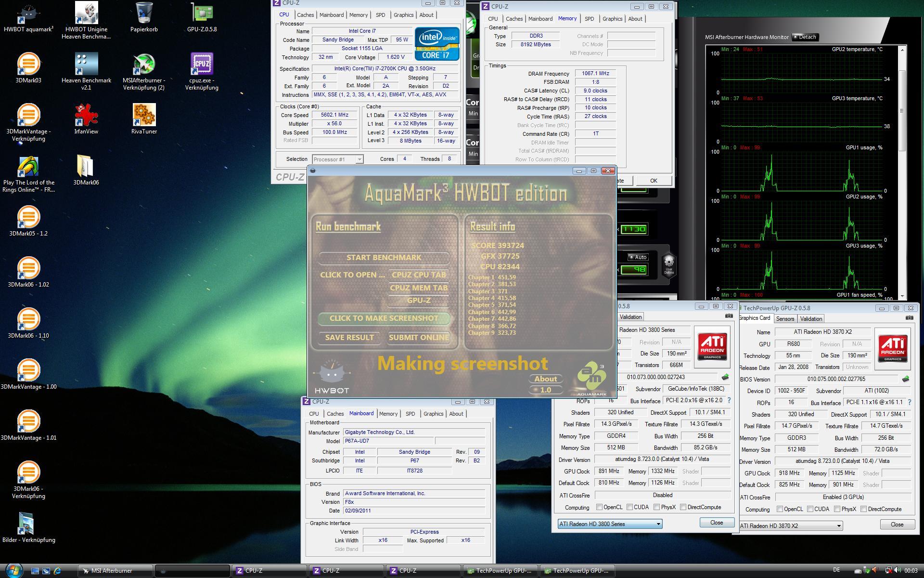The height and width of the screenshot is (578, 924).
Task: Launch GPU-Z.0.5.8 desktop icon
Action: [202, 17]
